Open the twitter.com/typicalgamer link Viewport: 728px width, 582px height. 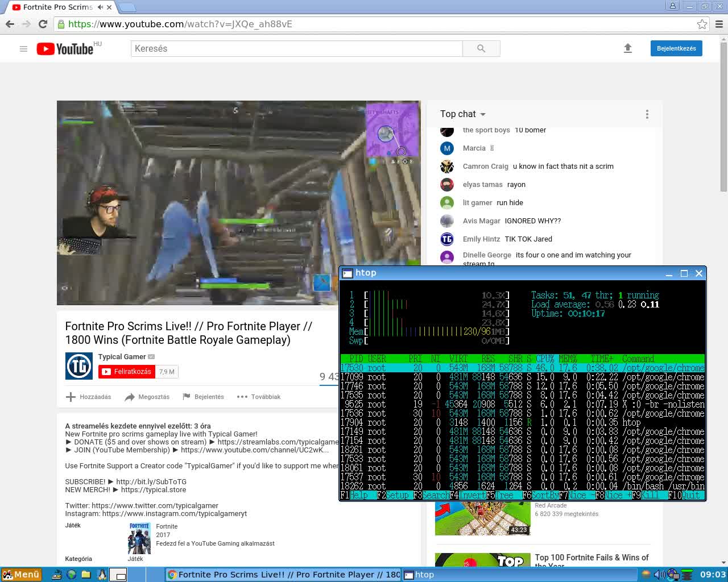(x=155, y=505)
